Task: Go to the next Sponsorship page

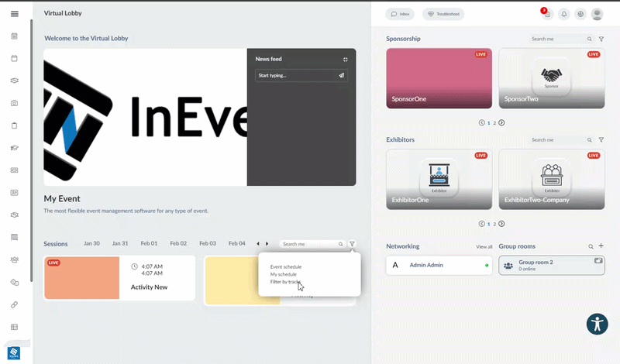Action: point(501,123)
